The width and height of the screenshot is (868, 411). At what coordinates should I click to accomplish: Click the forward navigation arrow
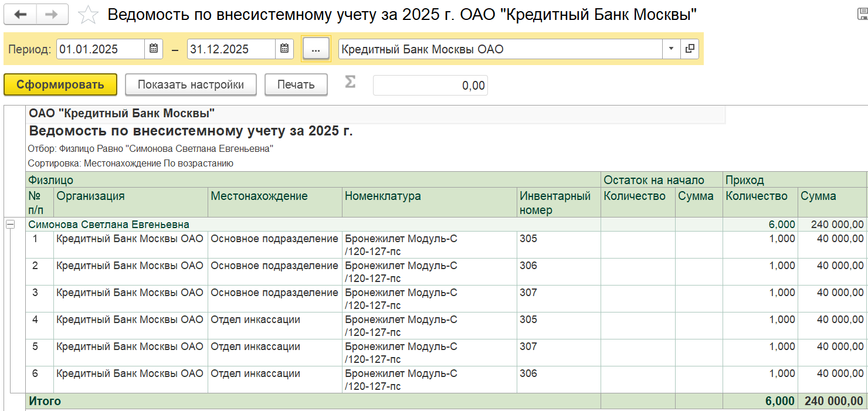pos(52,15)
